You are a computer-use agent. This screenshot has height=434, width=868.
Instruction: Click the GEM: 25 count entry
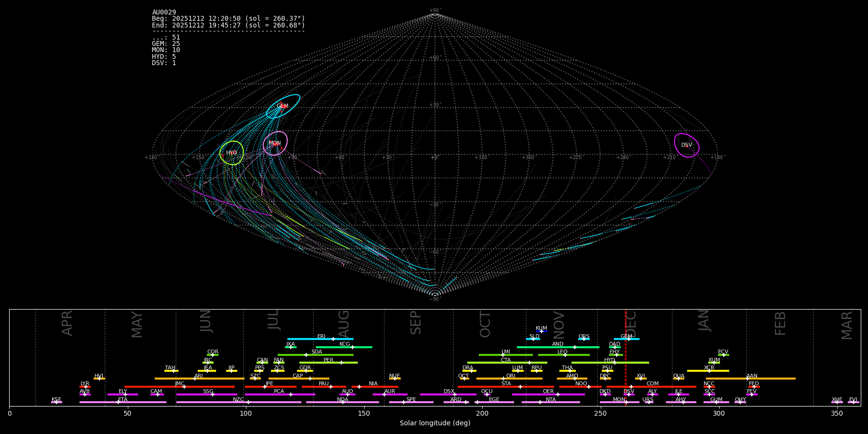(x=166, y=44)
